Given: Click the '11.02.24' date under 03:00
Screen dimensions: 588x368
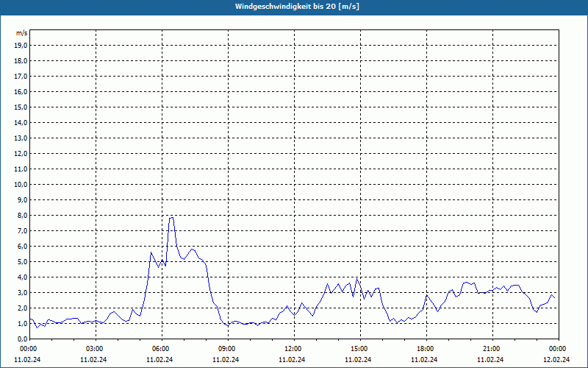Looking at the screenshot, I should tap(93, 360).
